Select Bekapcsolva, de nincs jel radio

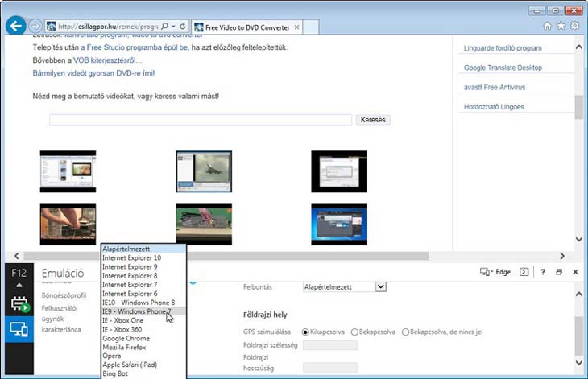(x=405, y=332)
